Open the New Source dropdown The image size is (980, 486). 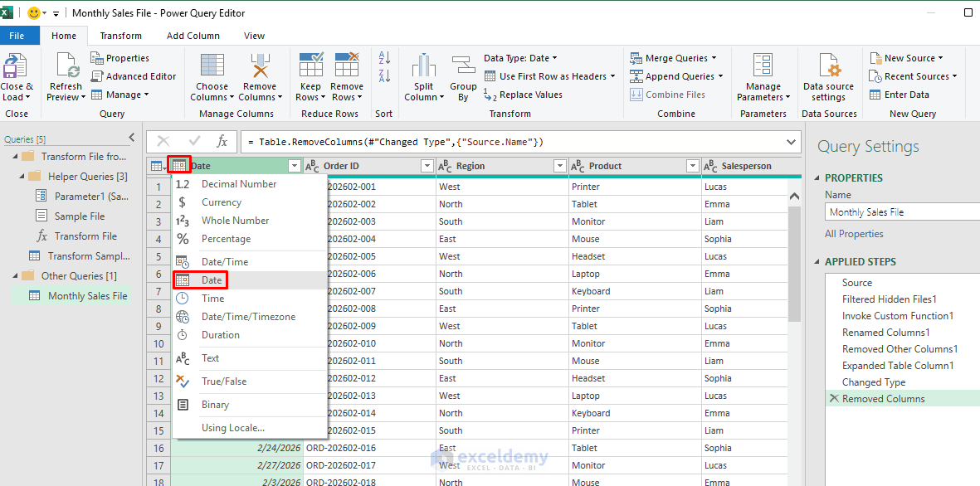tap(906, 58)
